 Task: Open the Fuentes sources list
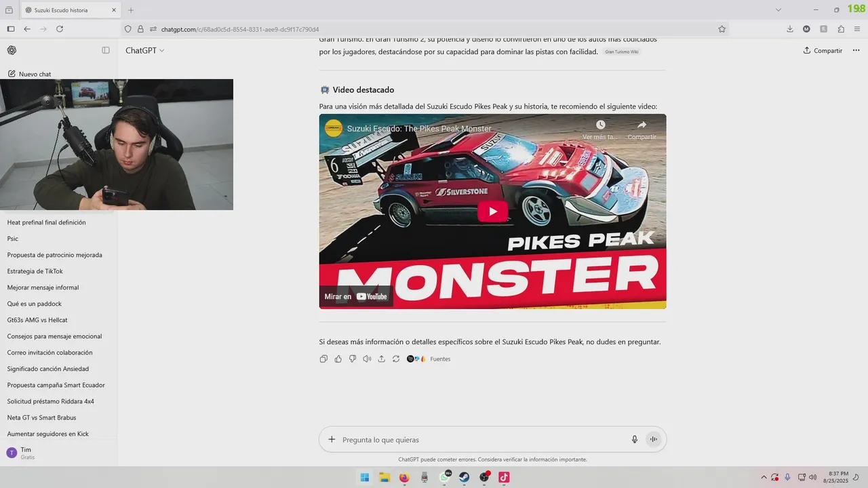tap(429, 359)
